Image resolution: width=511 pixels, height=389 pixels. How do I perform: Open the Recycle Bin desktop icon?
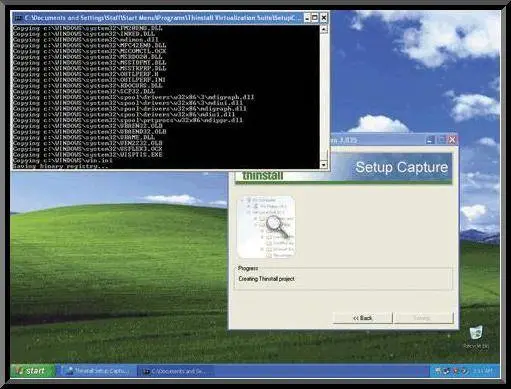pos(476,337)
